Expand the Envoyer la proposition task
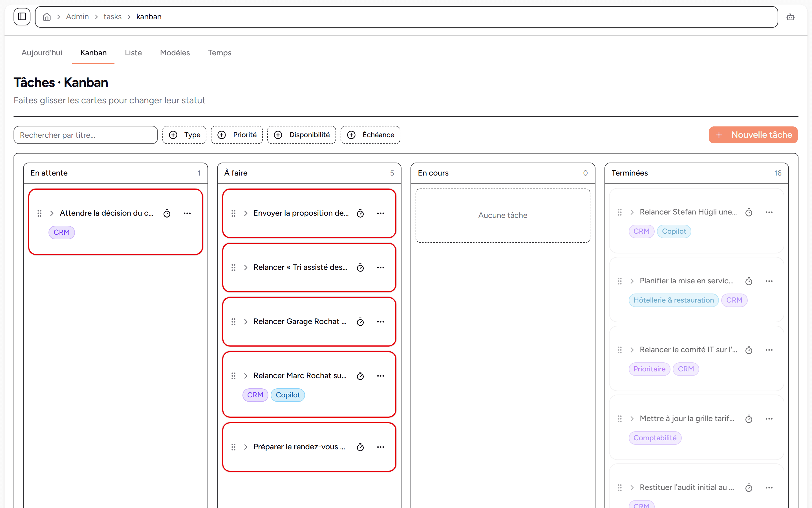812x508 pixels. [246, 213]
